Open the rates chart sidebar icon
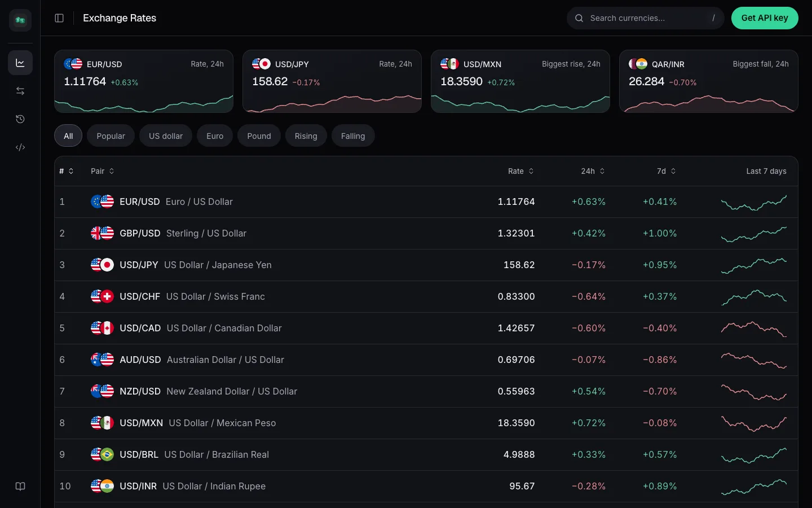 click(x=20, y=63)
